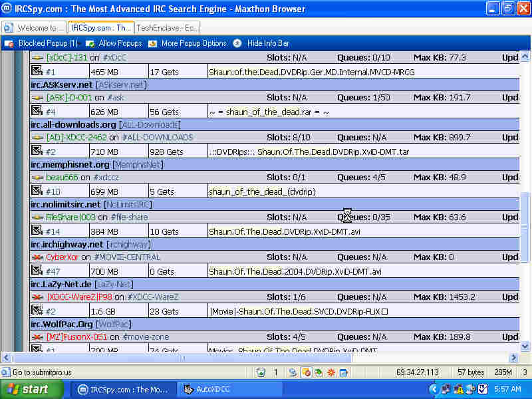Click the horizontal scrollbar right arrow
The image size is (532, 399).
click(x=513, y=358)
